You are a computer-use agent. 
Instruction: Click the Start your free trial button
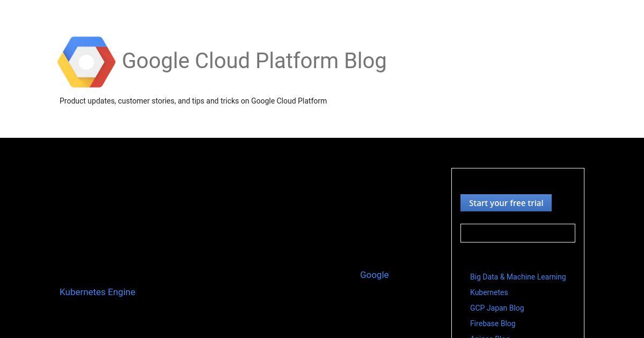(506, 203)
